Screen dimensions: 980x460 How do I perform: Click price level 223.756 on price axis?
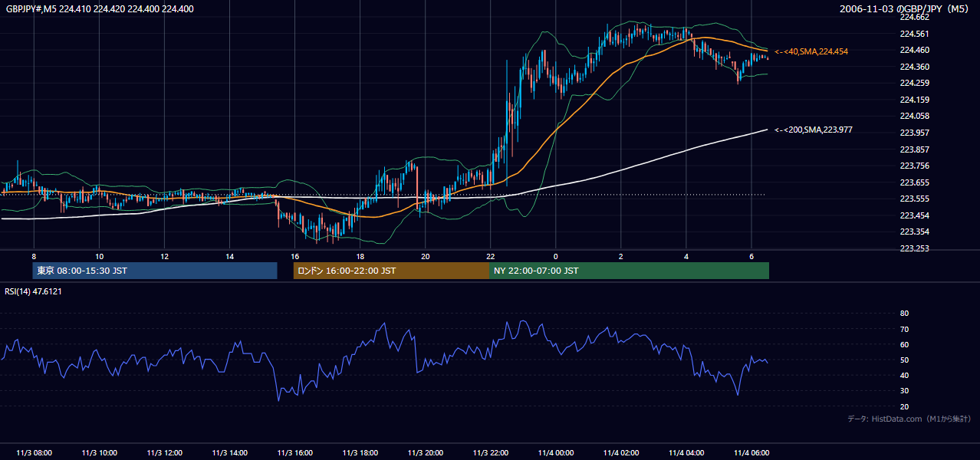coord(914,166)
